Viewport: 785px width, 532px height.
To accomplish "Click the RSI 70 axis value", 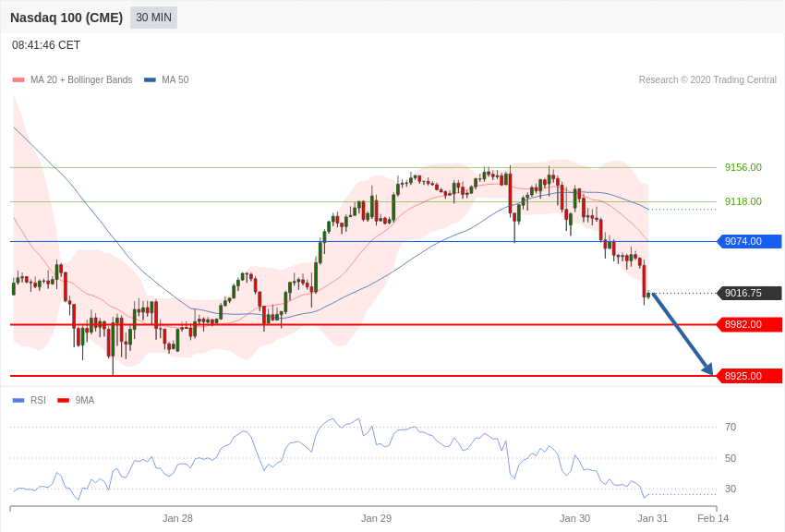I will 731,427.
